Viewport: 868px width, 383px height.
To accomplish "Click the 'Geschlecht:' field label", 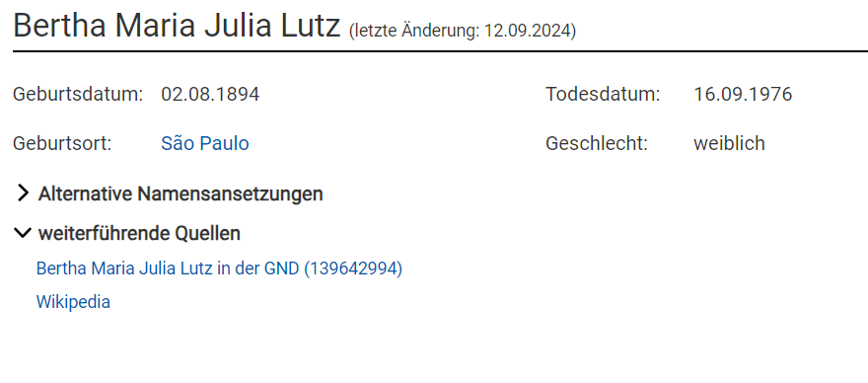I will click(x=597, y=143).
